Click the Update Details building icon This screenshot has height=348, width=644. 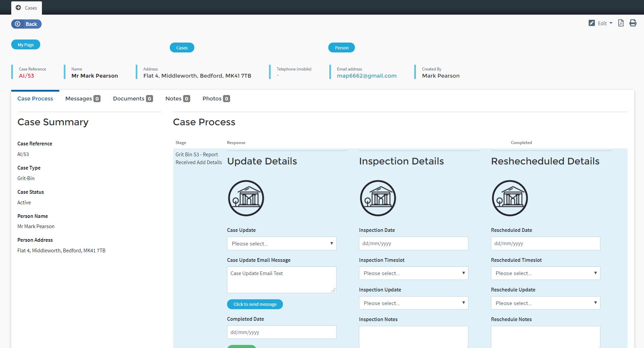(x=246, y=198)
